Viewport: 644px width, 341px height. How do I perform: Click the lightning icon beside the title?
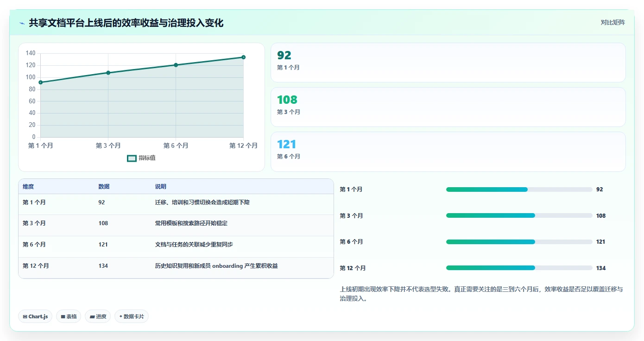pyautogui.click(x=22, y=23)
